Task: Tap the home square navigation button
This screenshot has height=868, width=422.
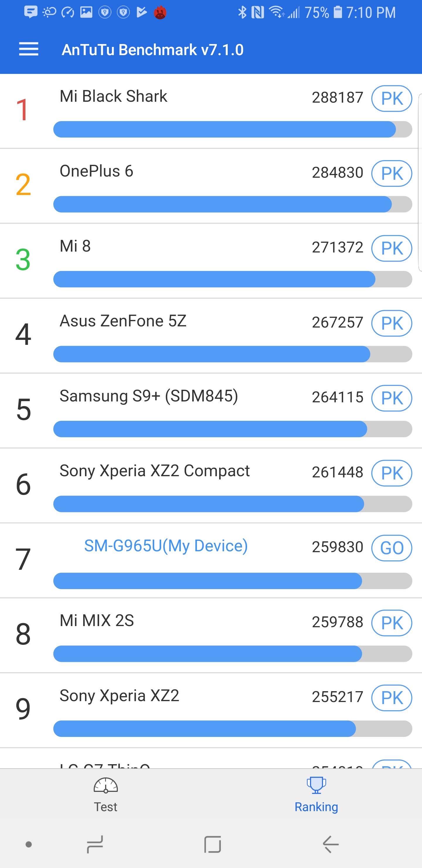Action: (212, 844)
